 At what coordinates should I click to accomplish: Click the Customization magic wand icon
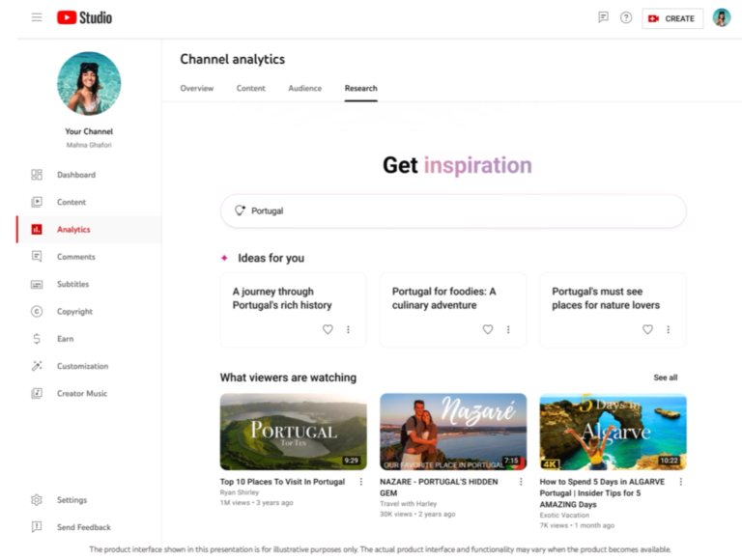(37, 366)
